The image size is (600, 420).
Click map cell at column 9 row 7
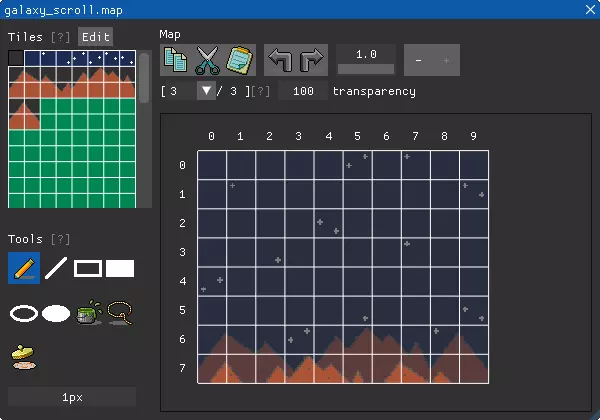474,369
